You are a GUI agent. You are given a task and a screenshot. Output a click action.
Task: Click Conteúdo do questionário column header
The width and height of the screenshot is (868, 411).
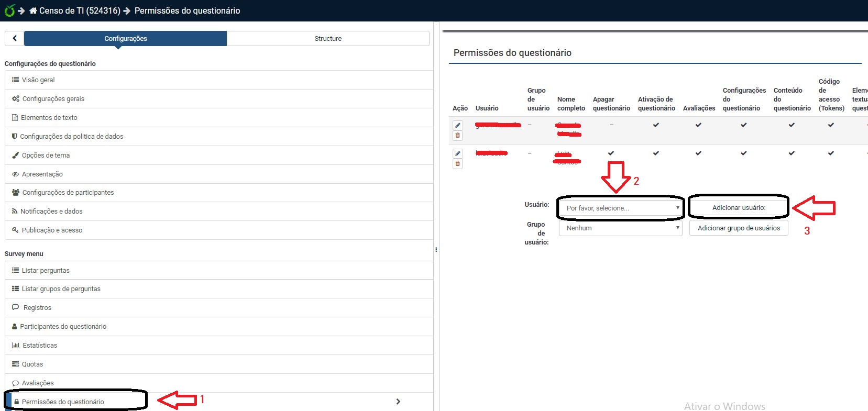(x=792, y=99)
